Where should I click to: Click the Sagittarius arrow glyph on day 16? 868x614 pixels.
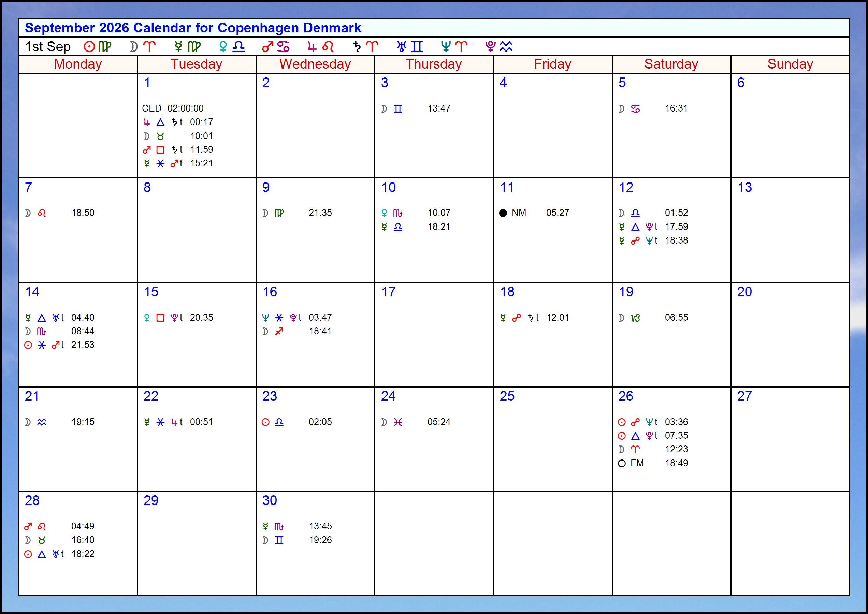279,332
